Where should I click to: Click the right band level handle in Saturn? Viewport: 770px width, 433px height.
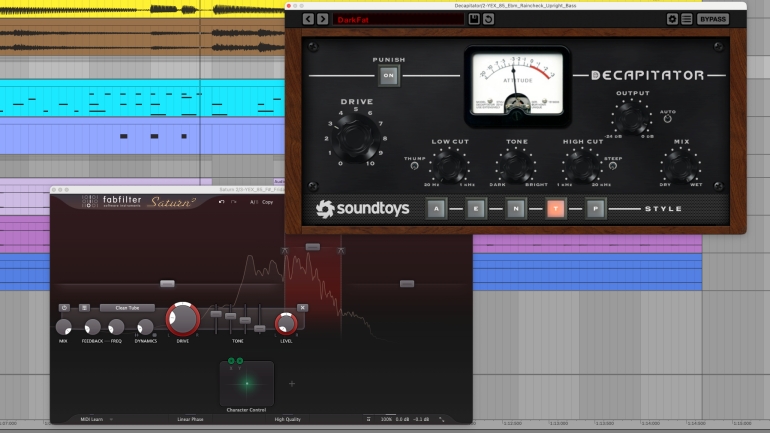point(407,284)
